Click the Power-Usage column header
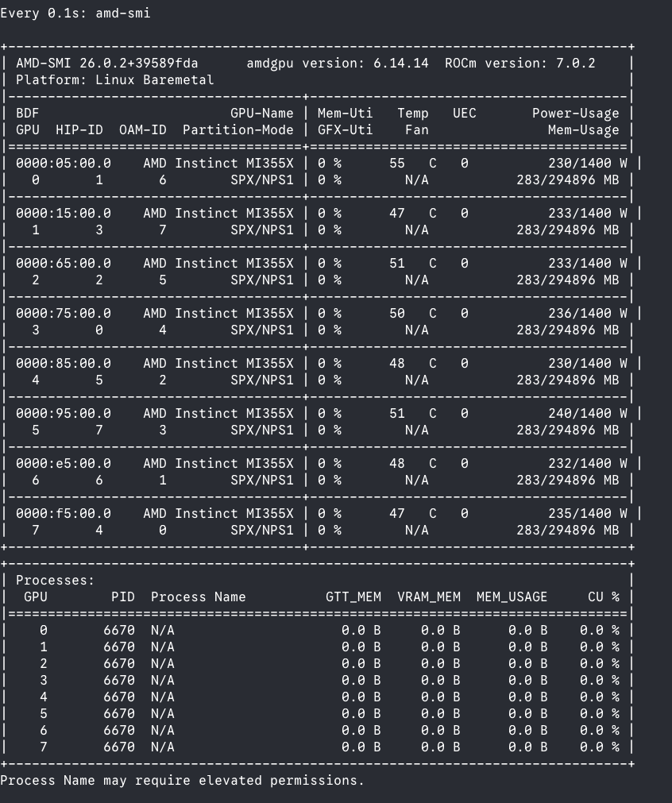Screen dimensions: 672x803 coord(575,113)
